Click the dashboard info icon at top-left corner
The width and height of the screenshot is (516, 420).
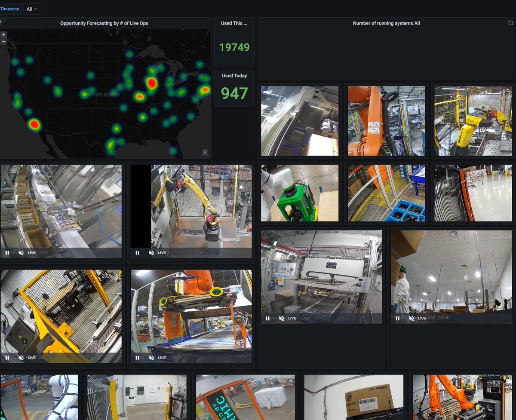1,21
